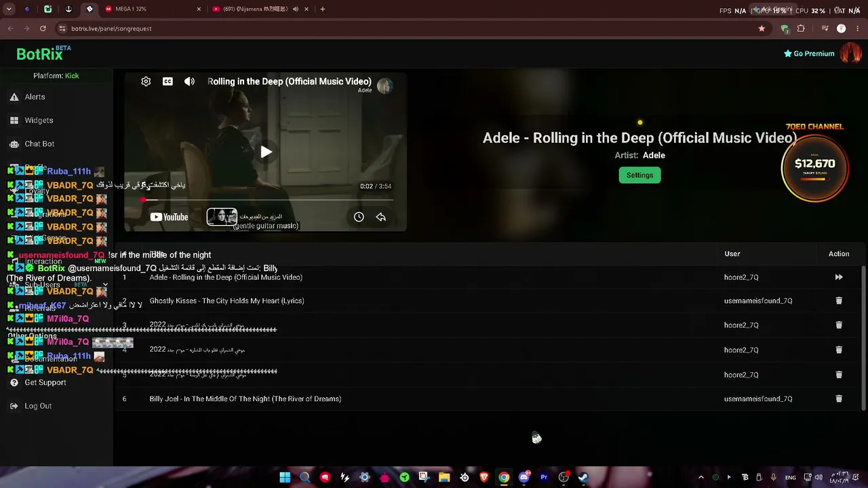Click the Share arrow on the video
868x488 pixels.
point(381,217)
